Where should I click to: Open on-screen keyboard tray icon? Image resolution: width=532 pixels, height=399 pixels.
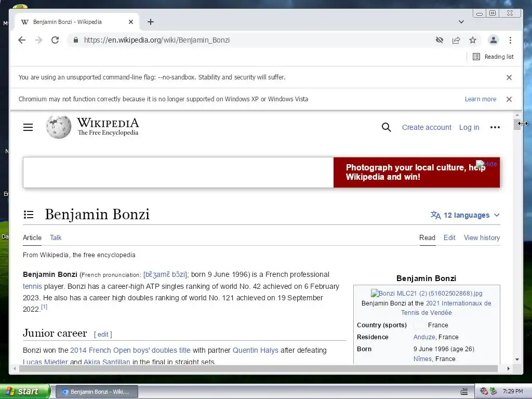(x=464, y=392)
